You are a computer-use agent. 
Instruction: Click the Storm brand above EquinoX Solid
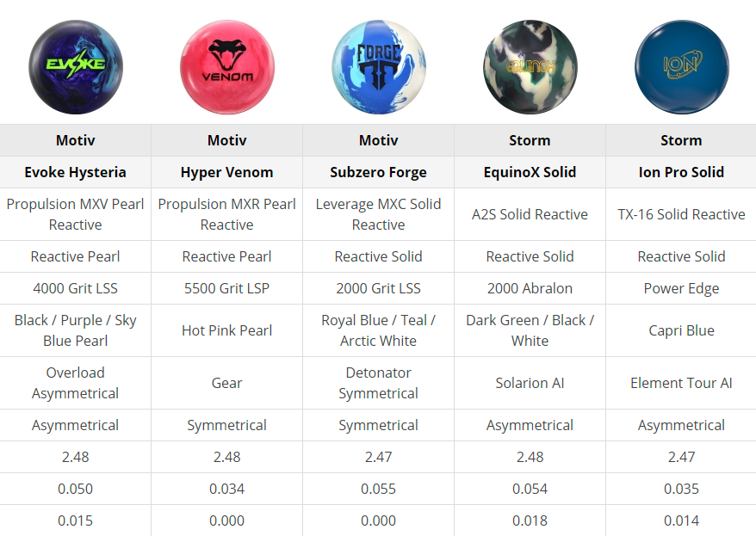point(530,140)
